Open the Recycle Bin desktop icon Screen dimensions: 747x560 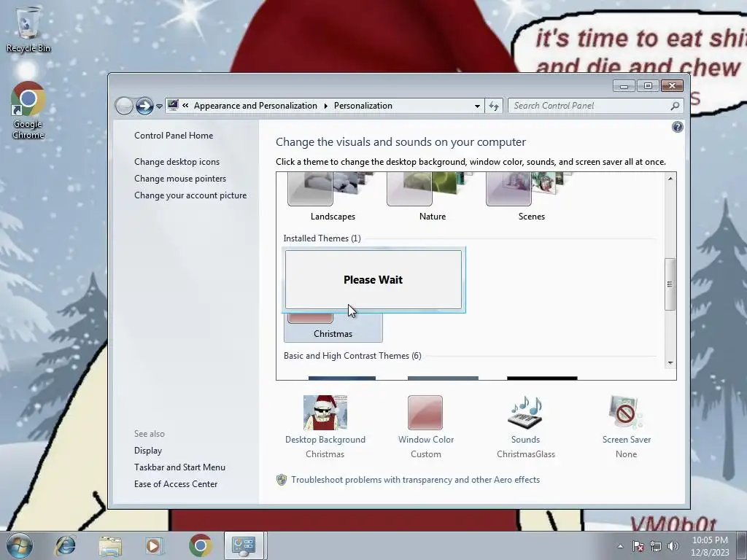(x=28, y=28)
